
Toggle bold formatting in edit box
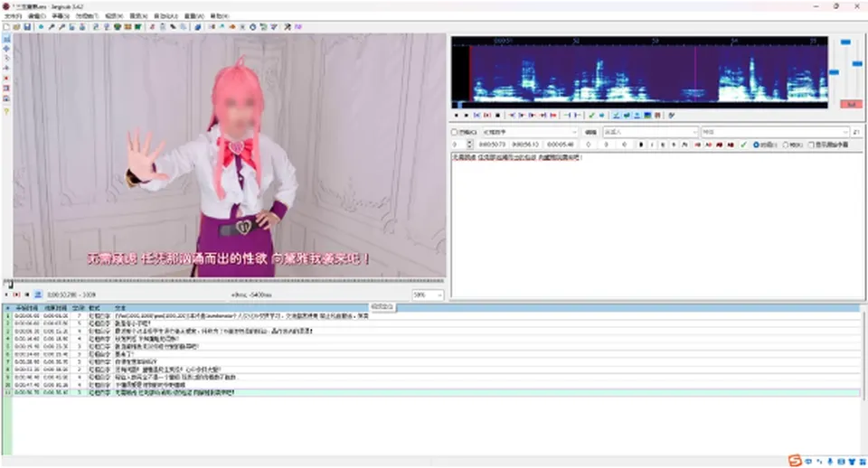641,145
